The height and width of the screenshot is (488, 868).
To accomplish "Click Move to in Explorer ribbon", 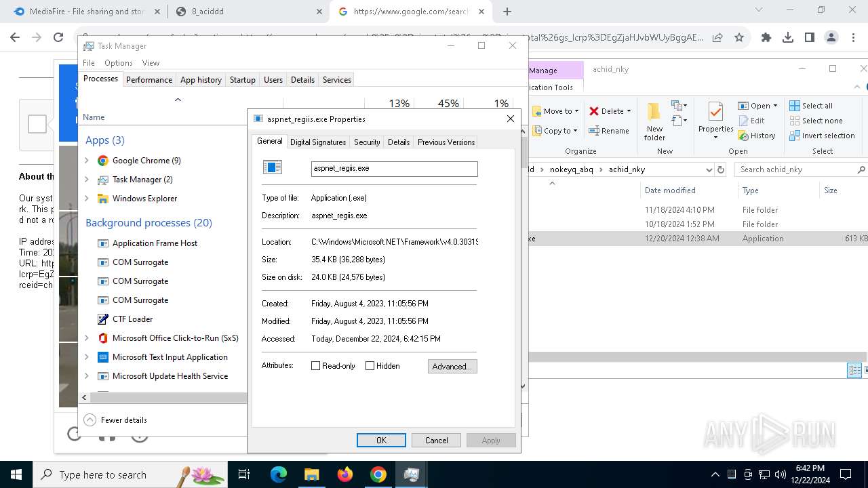I will coord(555,111).
